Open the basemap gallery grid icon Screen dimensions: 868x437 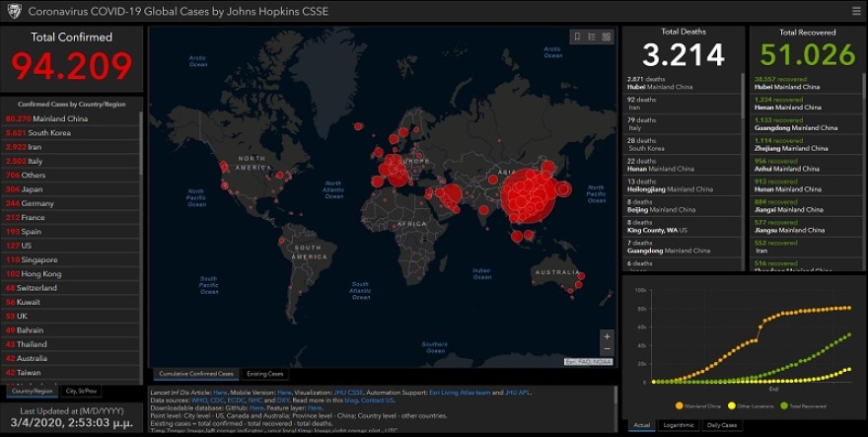[607, 36]
